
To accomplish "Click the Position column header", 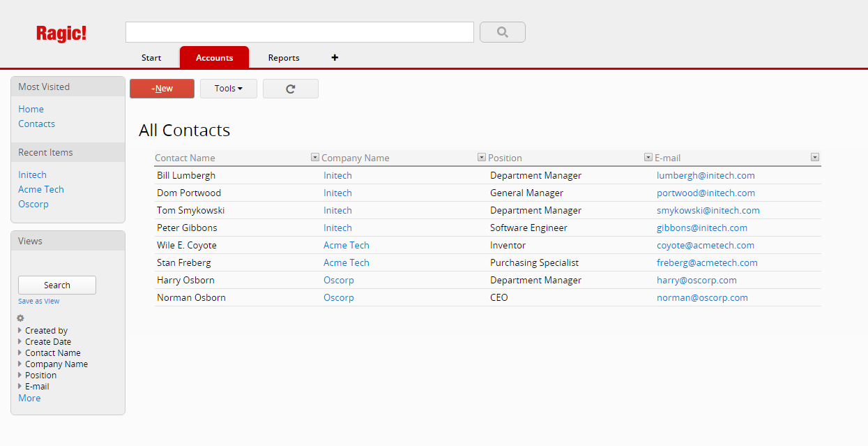I will click(x=505, y=158).
